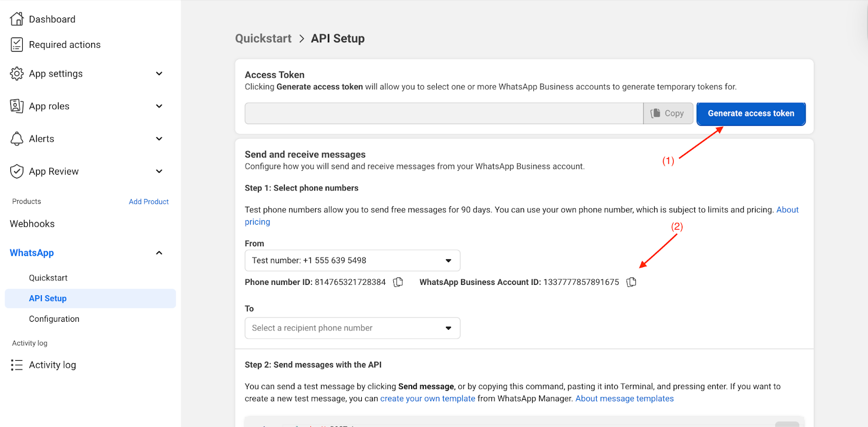Copy the Phone number ID

pyautogui.click(x=398, y=282)
